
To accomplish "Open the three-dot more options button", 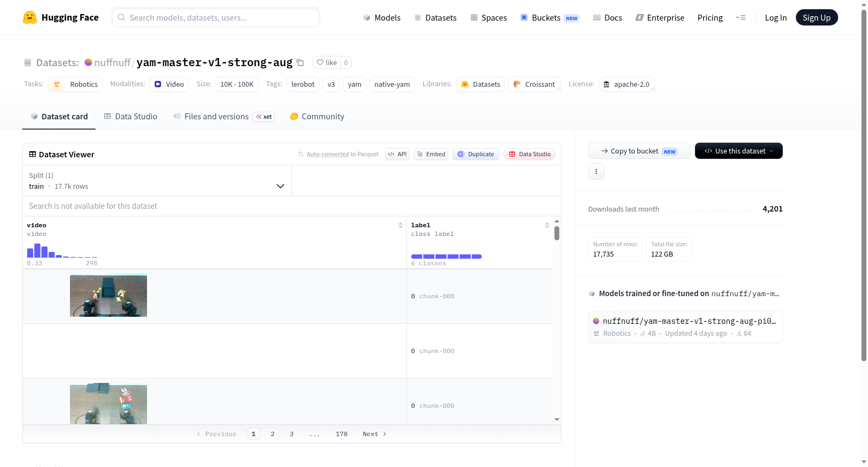I will click(x=596, y=171).
